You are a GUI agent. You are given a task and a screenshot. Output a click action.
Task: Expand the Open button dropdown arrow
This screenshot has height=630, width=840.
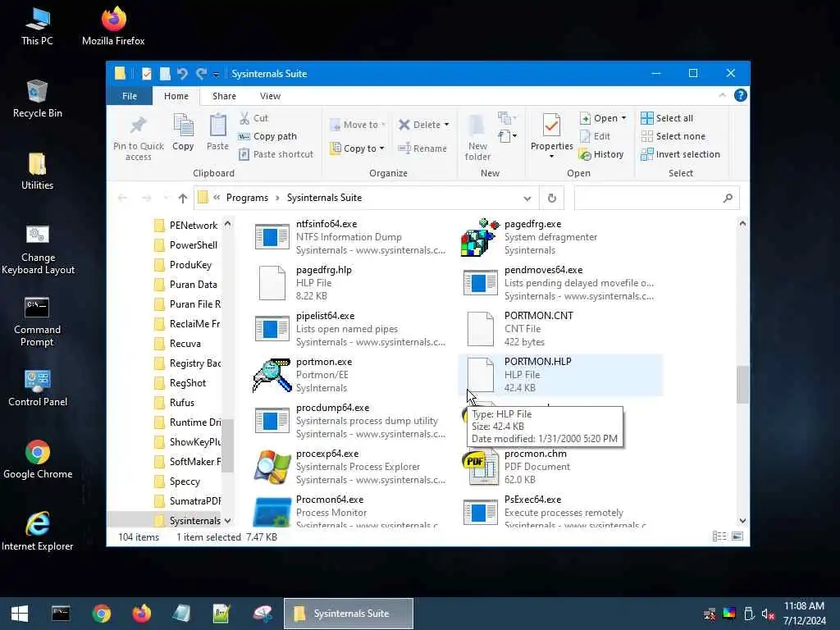click(623, 118)
